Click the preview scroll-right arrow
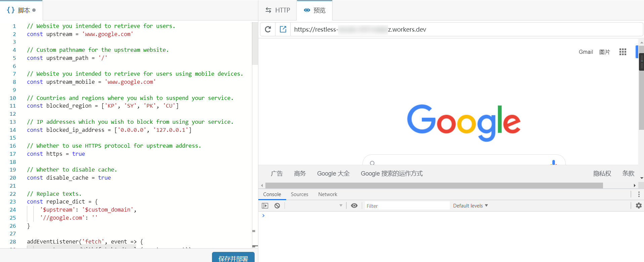The height and width of the screenshot is (262, 644). (635, 185)
